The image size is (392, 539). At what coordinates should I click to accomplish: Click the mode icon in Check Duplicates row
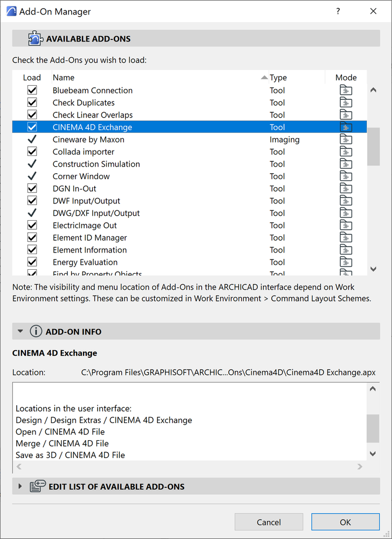tap(346, 103)
